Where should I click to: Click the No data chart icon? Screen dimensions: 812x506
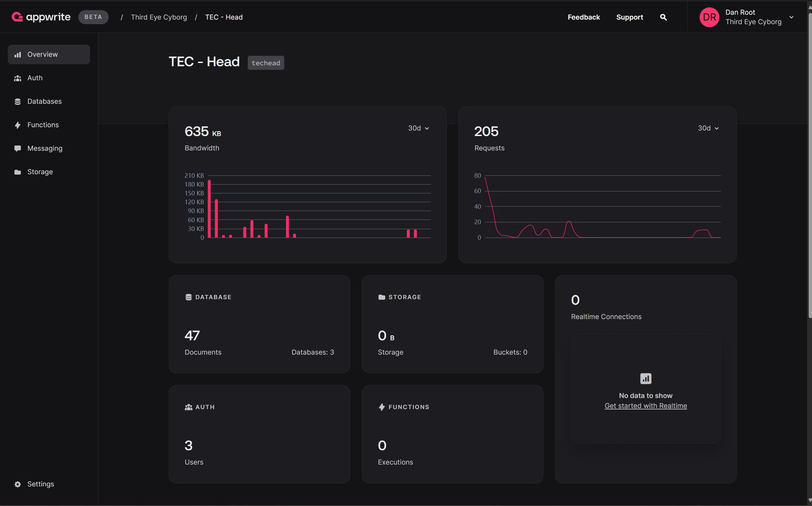(x=646, y=378)
